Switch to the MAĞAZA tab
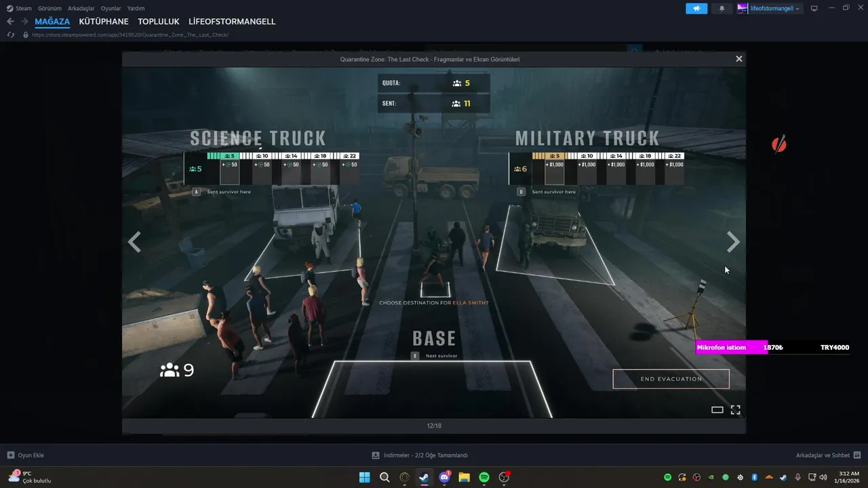 pyautogui.click(x=52, y=22)
